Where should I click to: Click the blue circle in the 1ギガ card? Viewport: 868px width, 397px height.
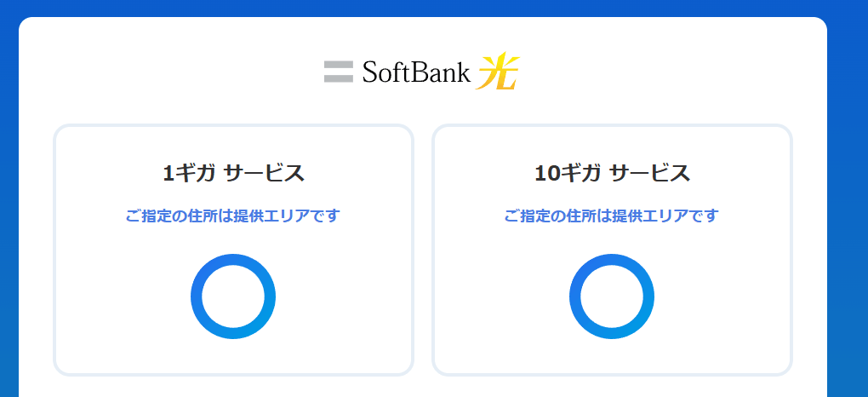click(x=233, y=296)
